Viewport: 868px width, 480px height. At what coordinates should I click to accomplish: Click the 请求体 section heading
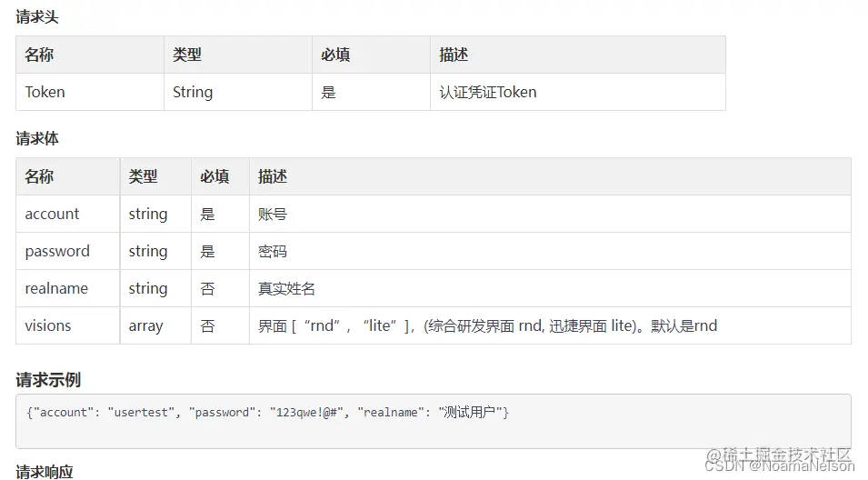[37, 138]
